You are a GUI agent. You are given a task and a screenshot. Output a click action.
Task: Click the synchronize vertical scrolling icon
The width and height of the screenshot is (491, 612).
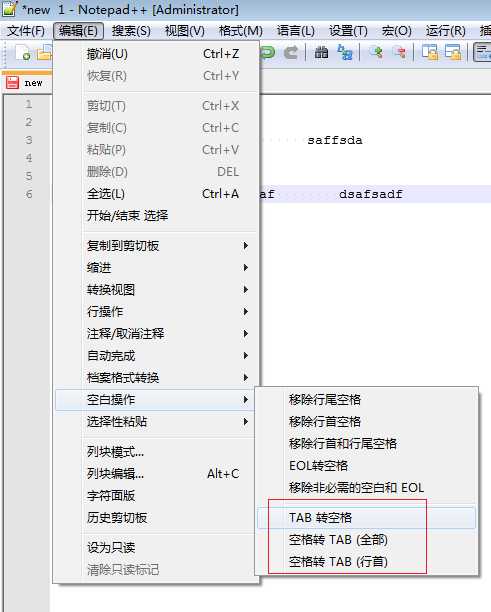tap(430, 52)
